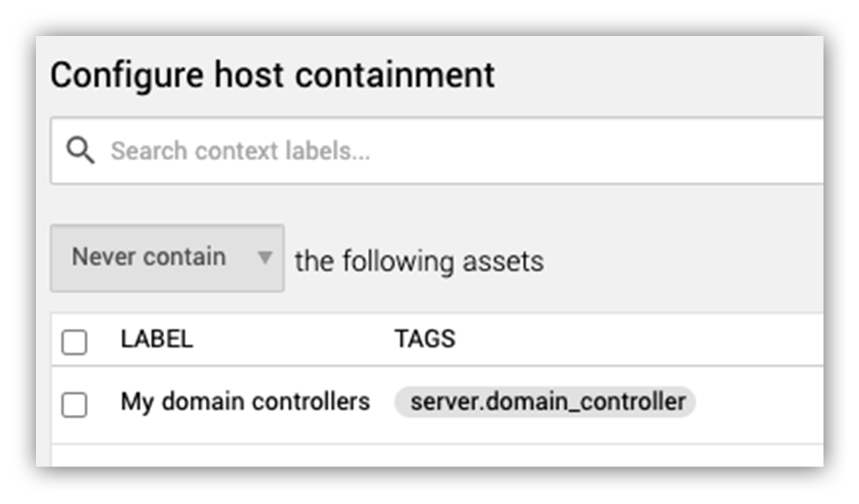Click the server.domain_controller tag chip
The width and height of the screenshot is (859, 504).
point(545,402)
